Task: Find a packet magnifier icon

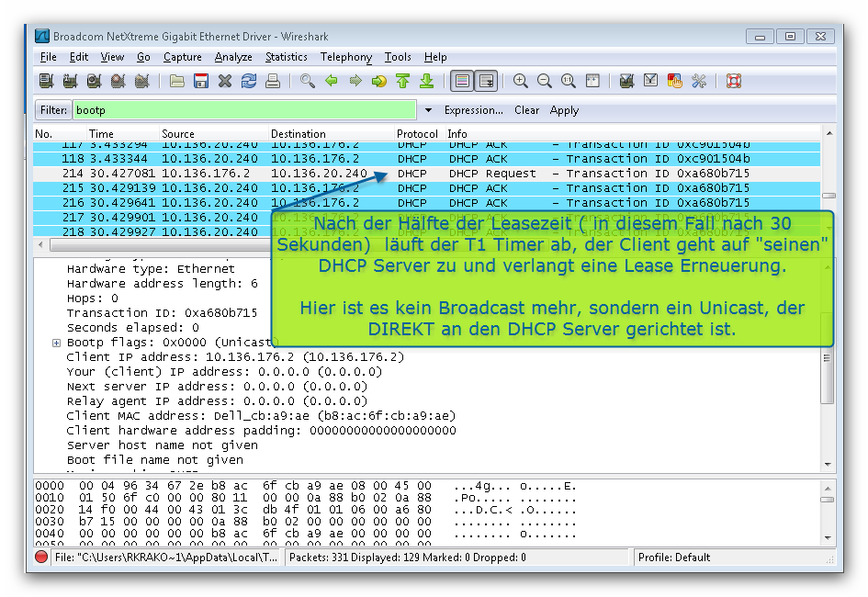Action: (307, 82)
